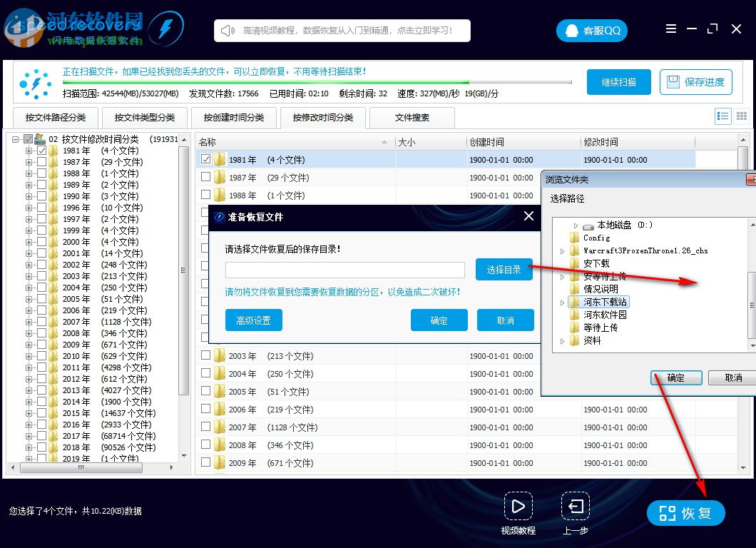Switch to the 按文件类型分类 tab
Viewport: 756px width, 548px height.
click(x=145, y=117)
